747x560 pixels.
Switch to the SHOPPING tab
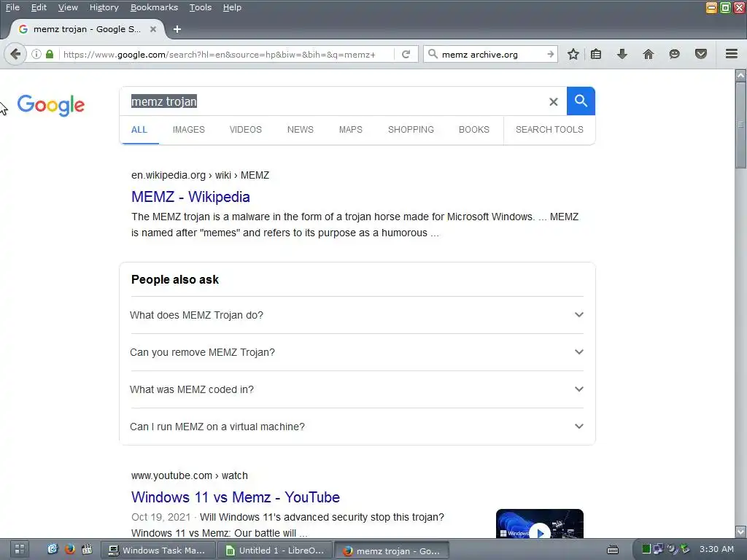coord(411,130)
